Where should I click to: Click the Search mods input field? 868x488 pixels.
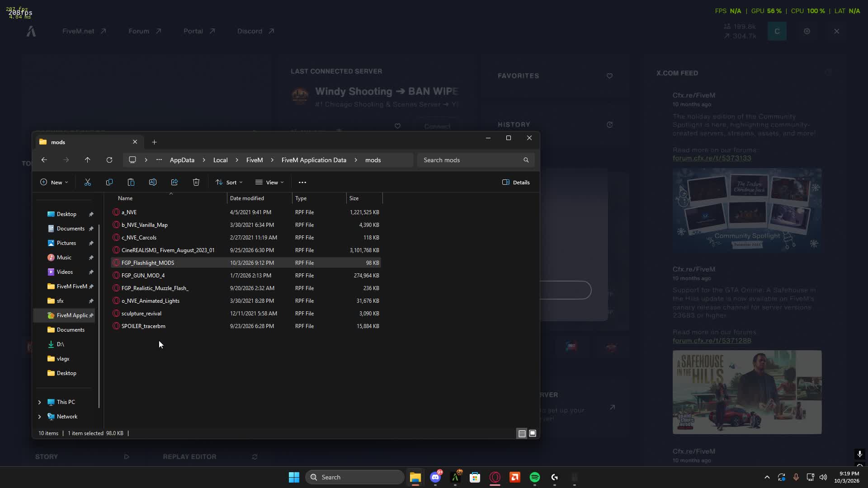point(476,160)
